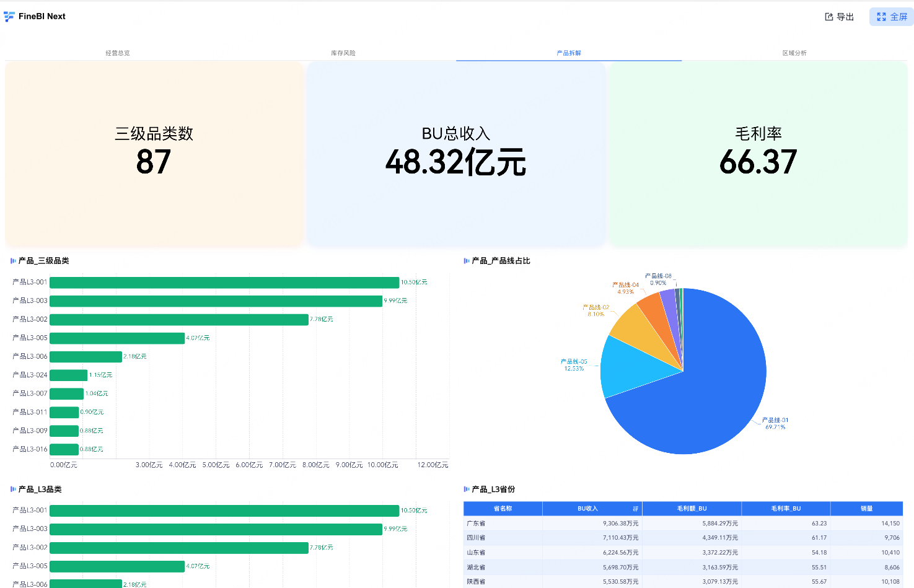Click the 全屏 button
Viewport: 914px width, 588px height.
tap(891, 17)
